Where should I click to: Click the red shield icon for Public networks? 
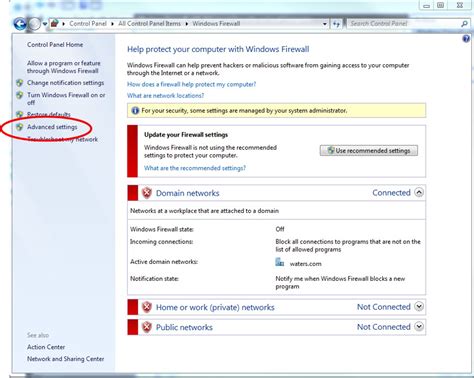(x=147, y=327)
